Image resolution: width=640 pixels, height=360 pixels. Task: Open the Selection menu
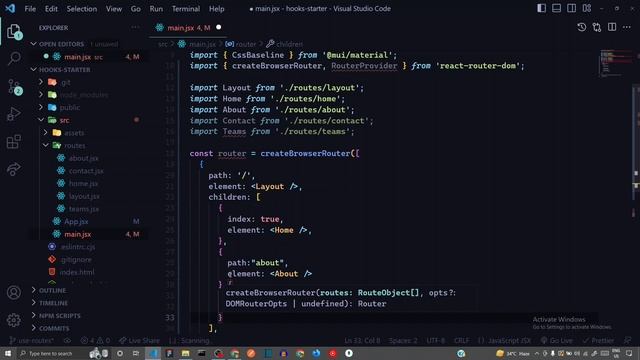(82, 9)
